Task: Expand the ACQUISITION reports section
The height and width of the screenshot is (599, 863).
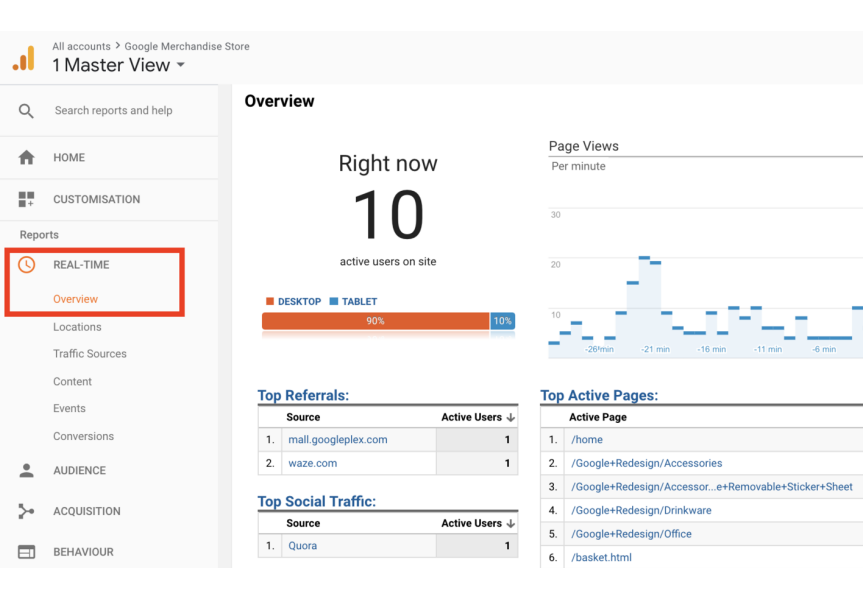Action: [86, 511]
